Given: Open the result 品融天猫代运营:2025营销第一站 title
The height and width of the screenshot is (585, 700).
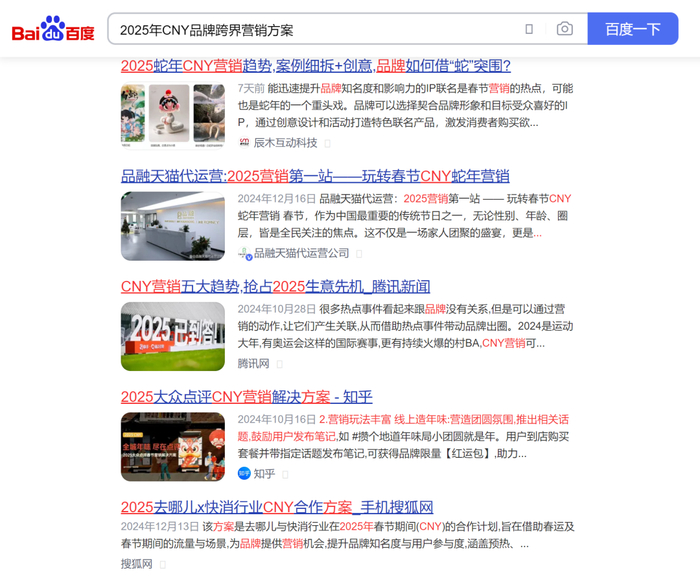Looking at the screenshot, I should pos(315,176).
